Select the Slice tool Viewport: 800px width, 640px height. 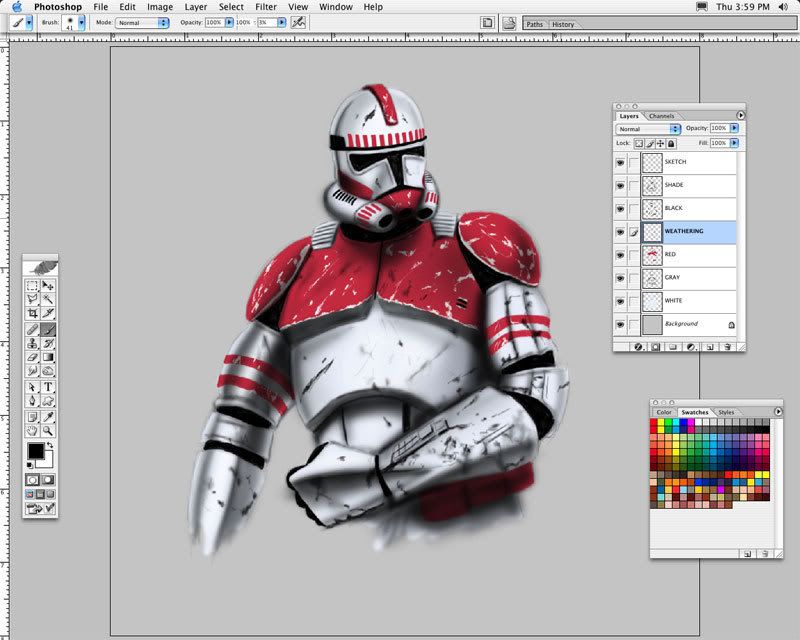point(48,313)
